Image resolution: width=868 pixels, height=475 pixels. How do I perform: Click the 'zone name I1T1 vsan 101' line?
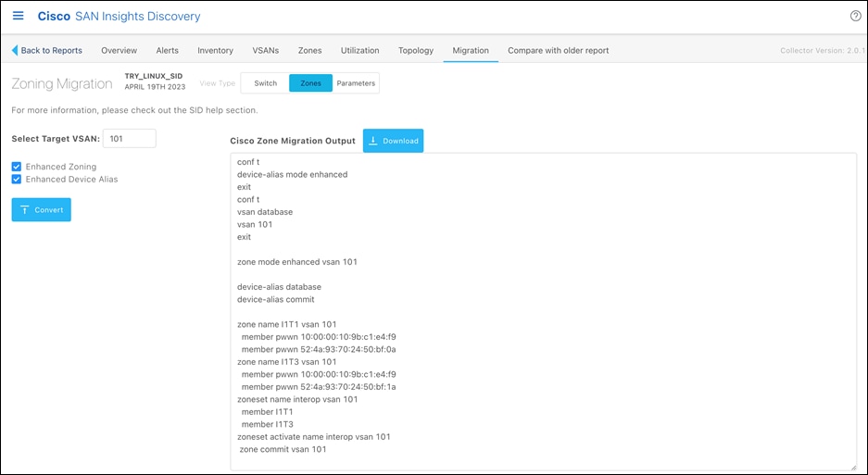click(287, 324)
